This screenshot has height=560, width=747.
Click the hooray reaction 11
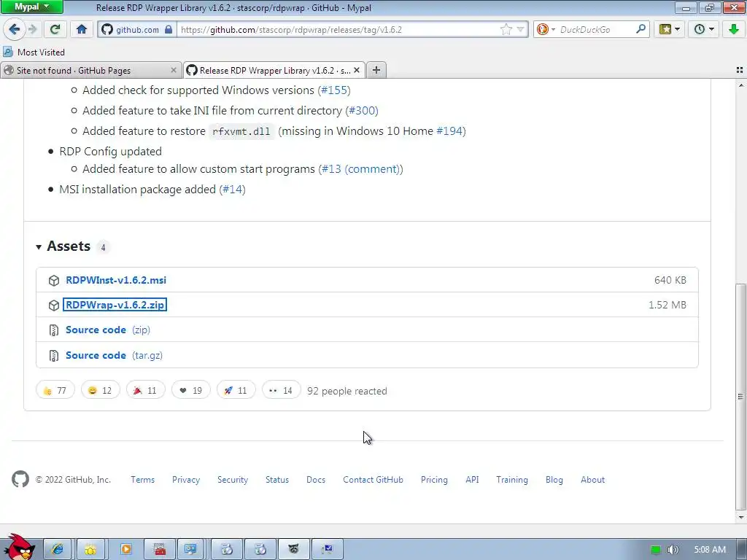pos(145,391)
